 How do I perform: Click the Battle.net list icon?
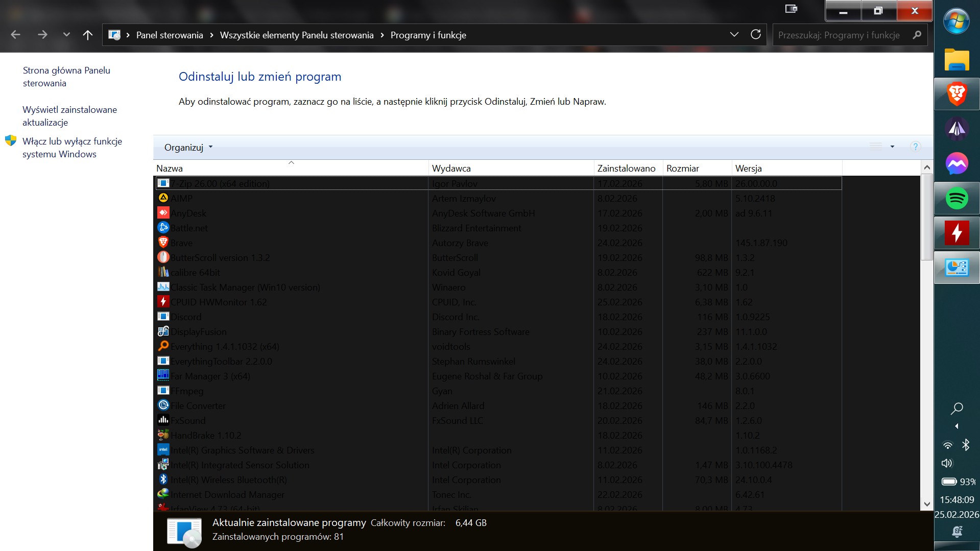tap(163, 228)
